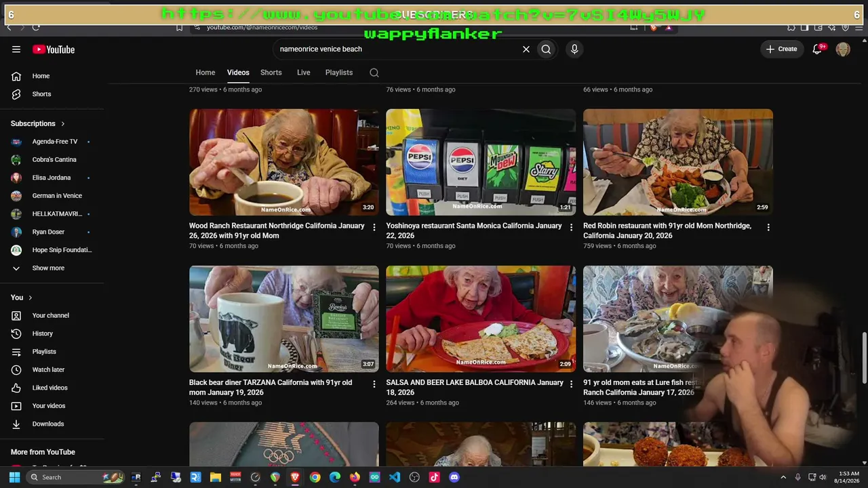Go to the YouTube logo home link

coord(54,49)
